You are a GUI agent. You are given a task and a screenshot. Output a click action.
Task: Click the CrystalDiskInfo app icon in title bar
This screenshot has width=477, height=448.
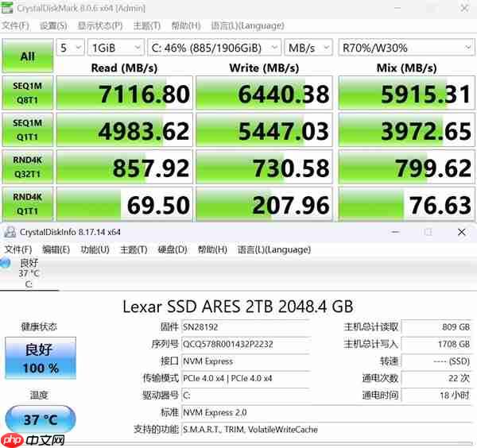pyautogui.click(x=10, y=232)
